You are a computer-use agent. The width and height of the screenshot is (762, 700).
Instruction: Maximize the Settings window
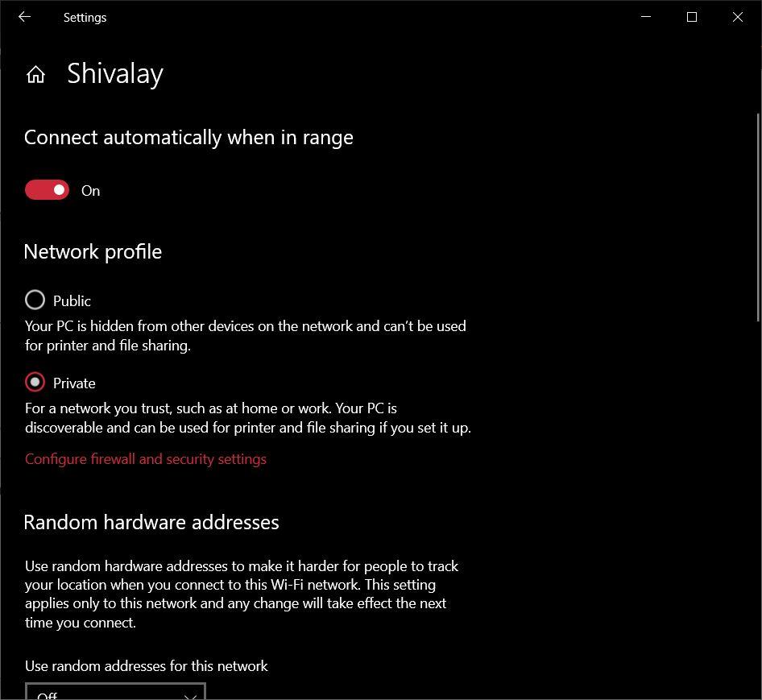tap(691, 17)
